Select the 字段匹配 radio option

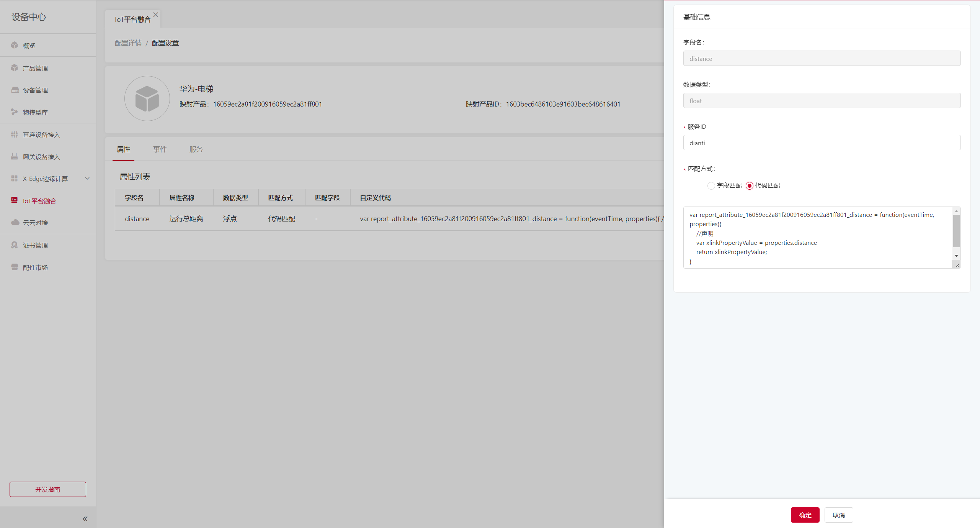711,185
